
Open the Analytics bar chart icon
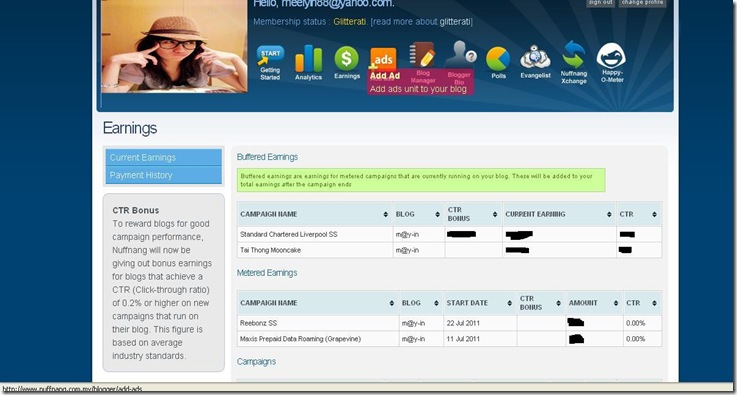click(308, 62)
